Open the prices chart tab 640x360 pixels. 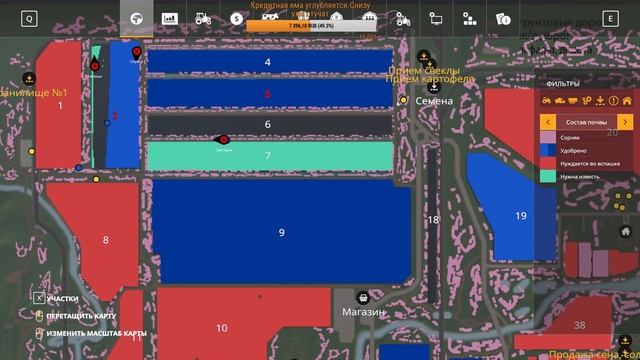point(169,19)
